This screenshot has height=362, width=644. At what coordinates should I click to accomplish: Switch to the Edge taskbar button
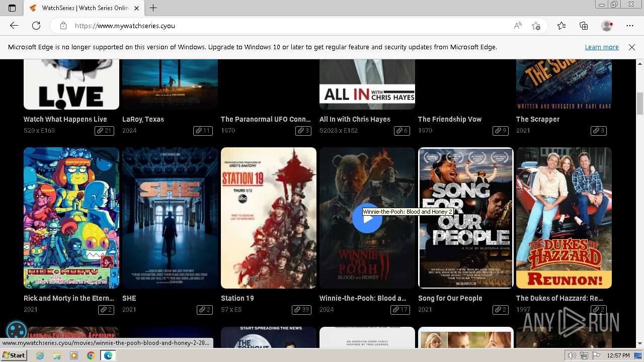coord(108,355)
